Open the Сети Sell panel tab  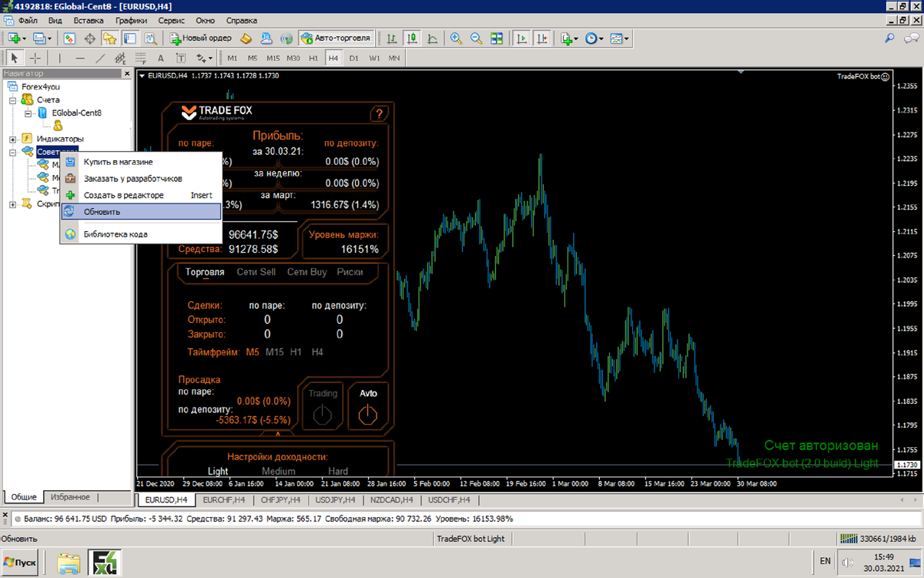click(256, 272)
